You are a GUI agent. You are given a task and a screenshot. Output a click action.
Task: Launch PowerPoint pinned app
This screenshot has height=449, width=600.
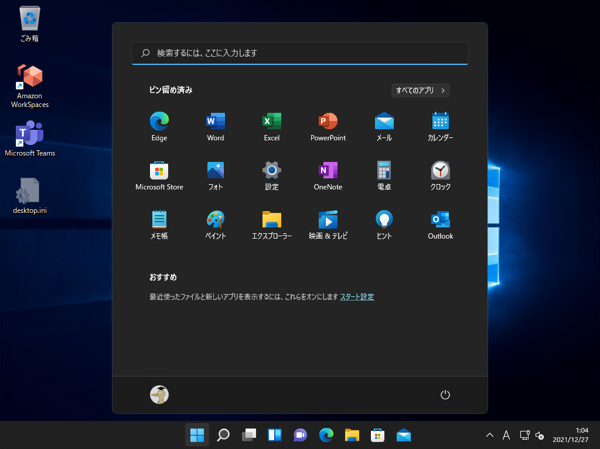[328, 127]
